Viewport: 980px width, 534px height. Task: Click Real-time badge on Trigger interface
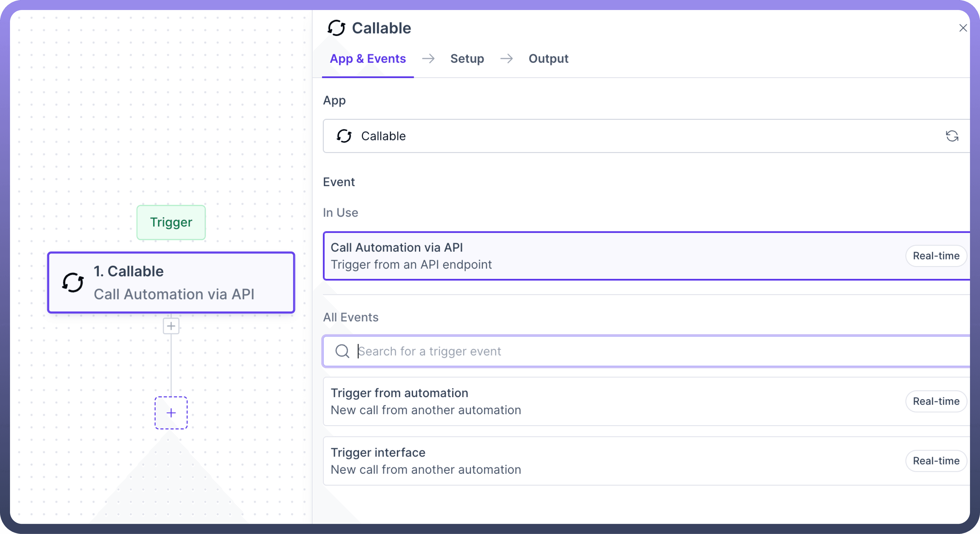point(936,461)
